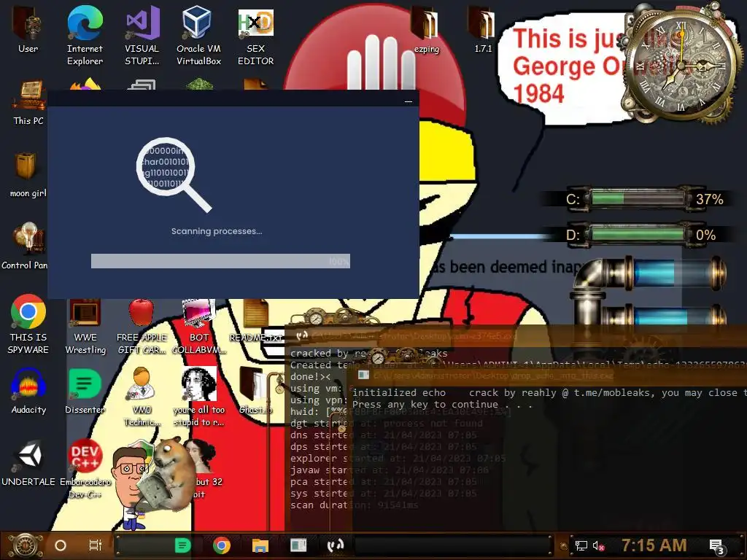
Task: Click 'Press any key to continue' console line
Action: [x=441, y=405]
